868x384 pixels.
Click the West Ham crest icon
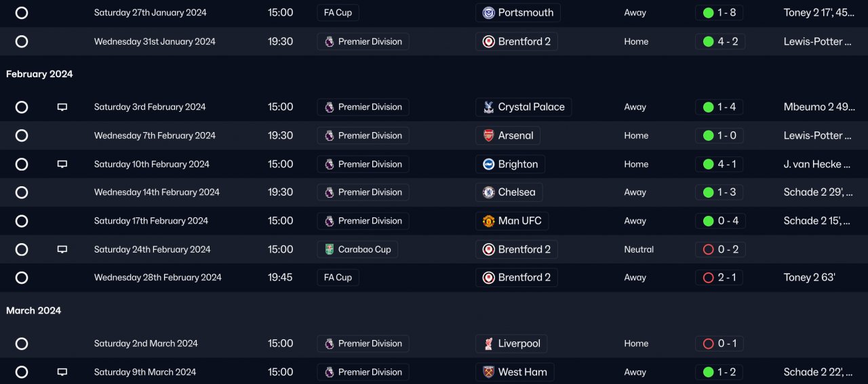point(488,372)
